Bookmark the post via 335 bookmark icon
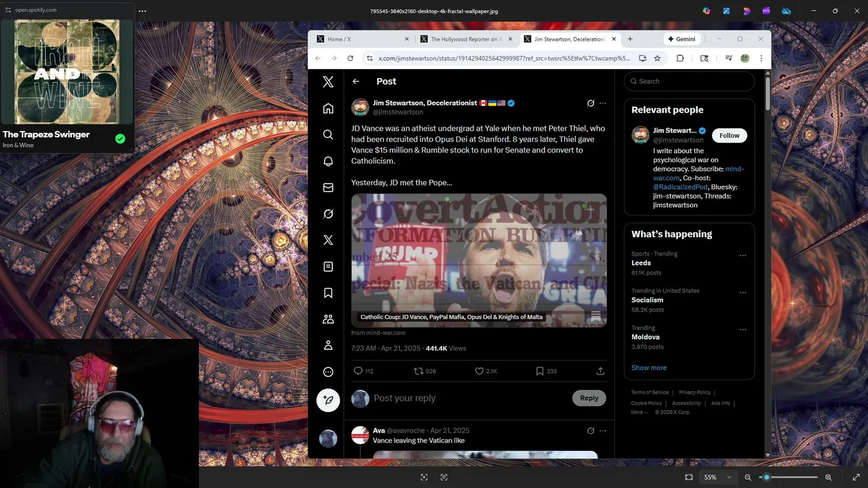 [540, 371]
